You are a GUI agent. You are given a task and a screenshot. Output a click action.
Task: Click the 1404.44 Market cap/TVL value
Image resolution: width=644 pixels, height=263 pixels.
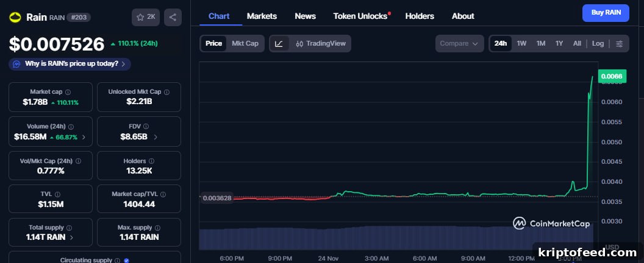tap(139, 204)
